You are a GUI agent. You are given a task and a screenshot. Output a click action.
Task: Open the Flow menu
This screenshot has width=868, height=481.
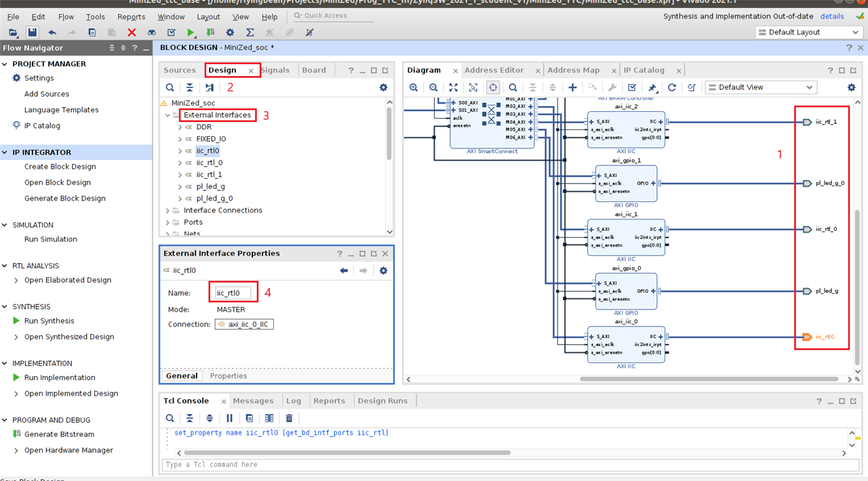[66, 16]
